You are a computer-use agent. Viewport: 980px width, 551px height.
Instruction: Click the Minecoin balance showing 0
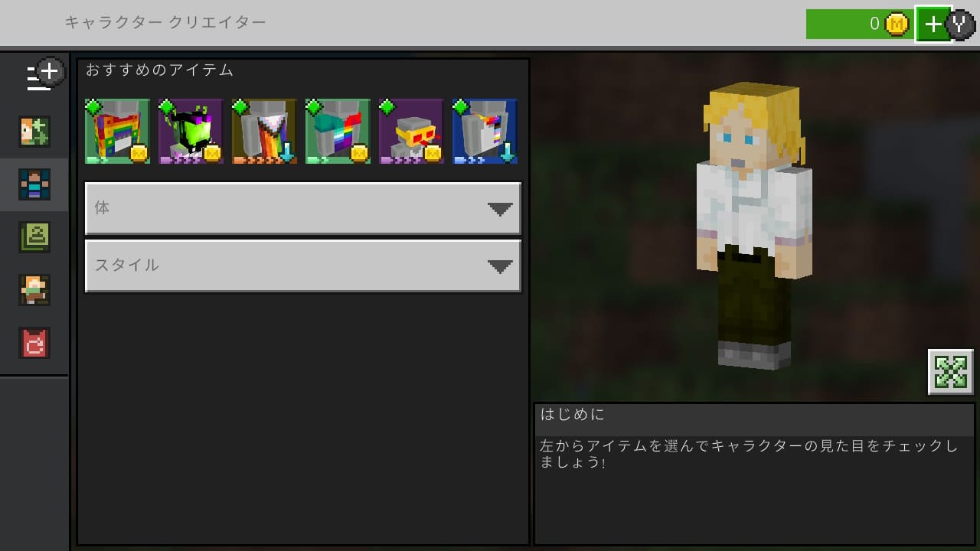click(859, 24)
